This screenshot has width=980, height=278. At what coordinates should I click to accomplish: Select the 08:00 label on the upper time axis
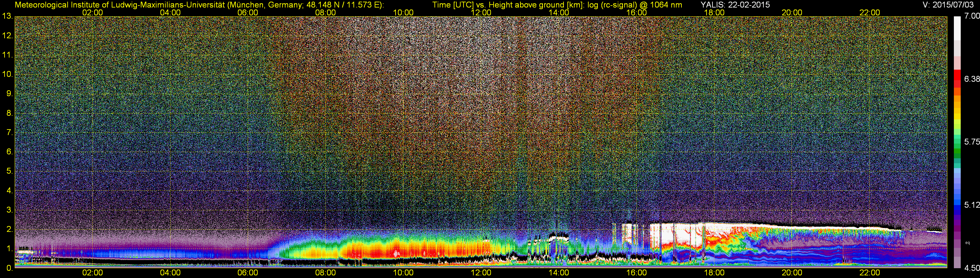click(x=326, y=12)
